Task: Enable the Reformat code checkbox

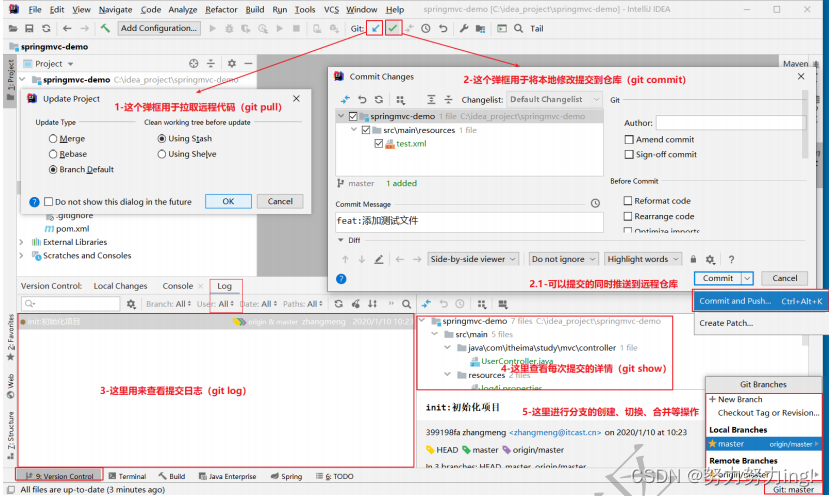Action: point(628,201)
